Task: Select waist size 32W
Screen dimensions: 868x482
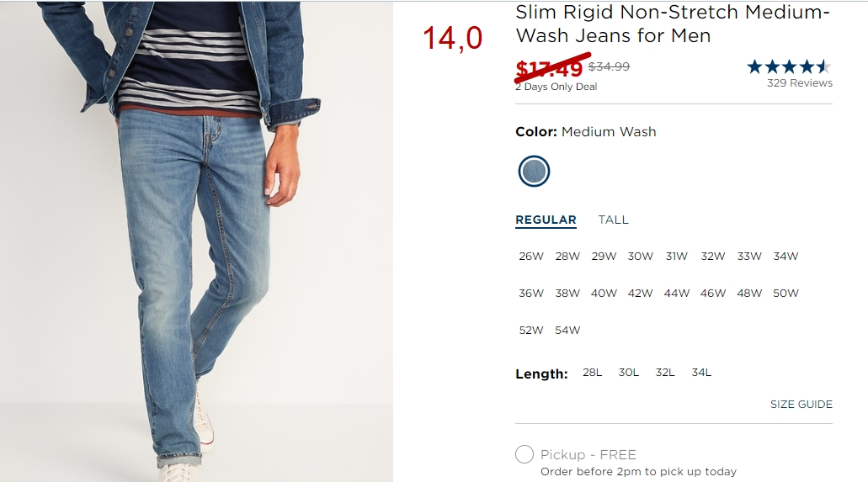Action: click(712, 257)
